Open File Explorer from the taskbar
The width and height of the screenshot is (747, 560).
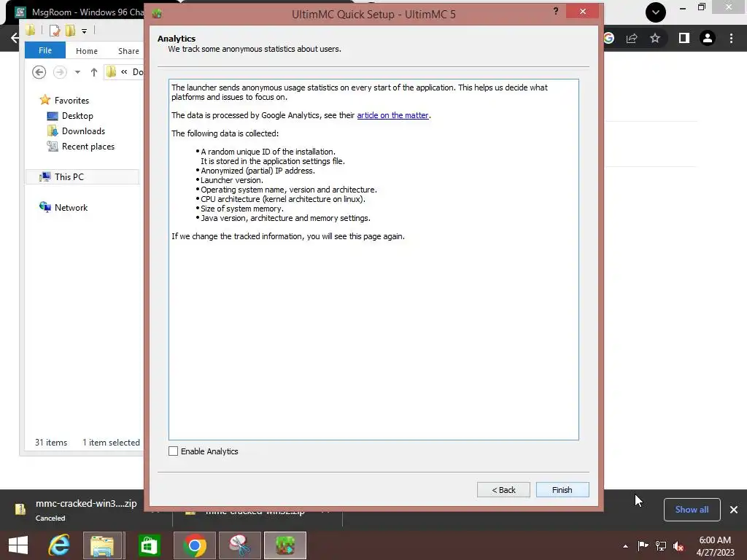click(104, 545)
